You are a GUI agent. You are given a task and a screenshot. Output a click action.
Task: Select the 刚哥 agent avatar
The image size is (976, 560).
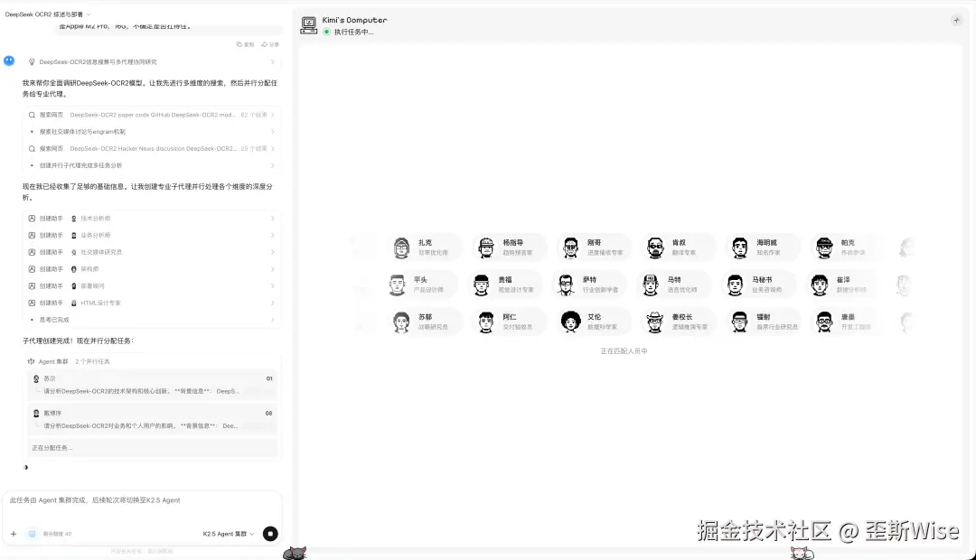(x=571, y=247)
